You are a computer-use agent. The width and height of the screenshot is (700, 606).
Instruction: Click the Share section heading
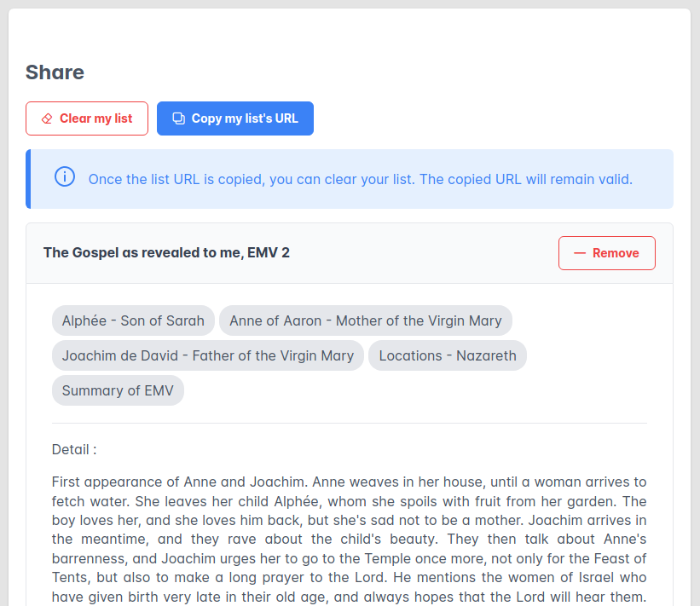[x=55, y=72]
